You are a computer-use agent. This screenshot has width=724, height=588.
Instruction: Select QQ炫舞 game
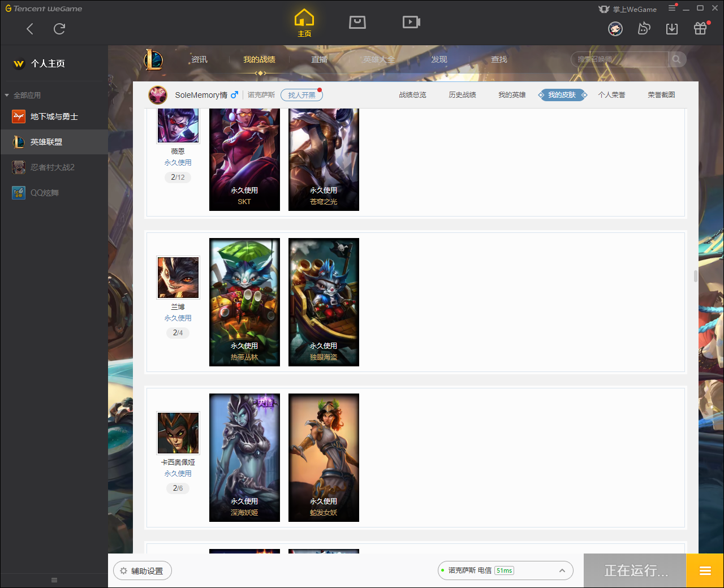pyautogui.click(x=54, y=193)
